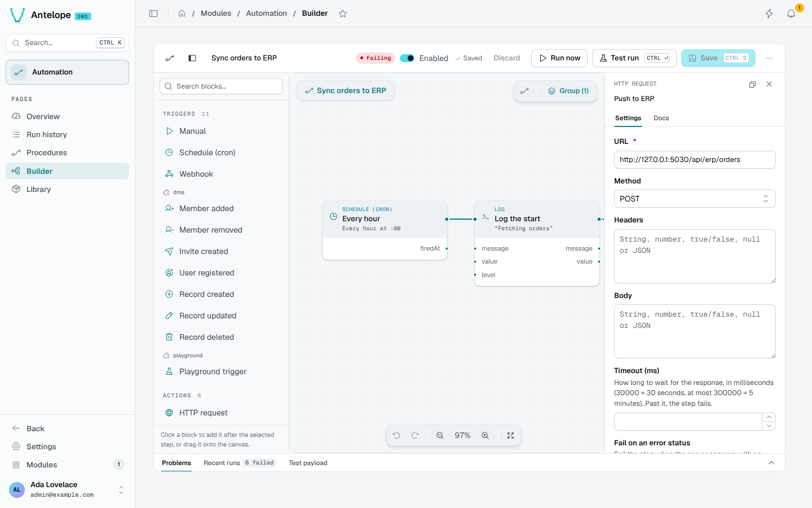Decrease the timeout value with down arrow
Viewport: 812px width, 508px height.
pyautogui.click(x=769, y=426)
